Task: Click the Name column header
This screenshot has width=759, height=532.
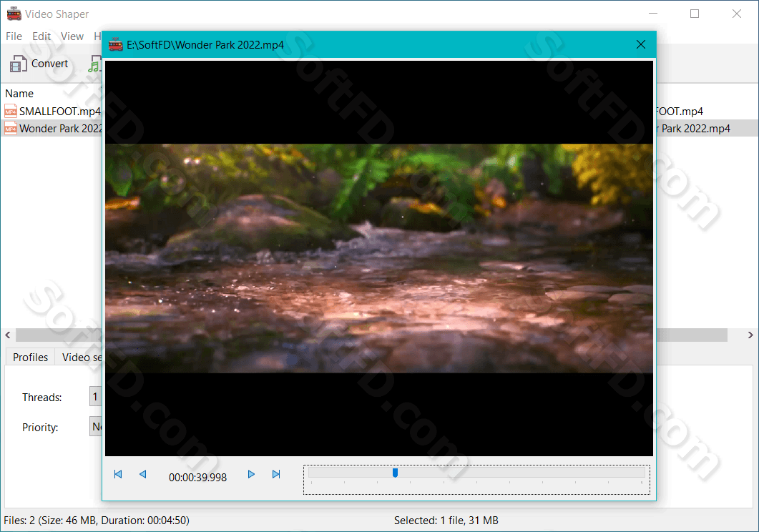Action: click(19, 94)
